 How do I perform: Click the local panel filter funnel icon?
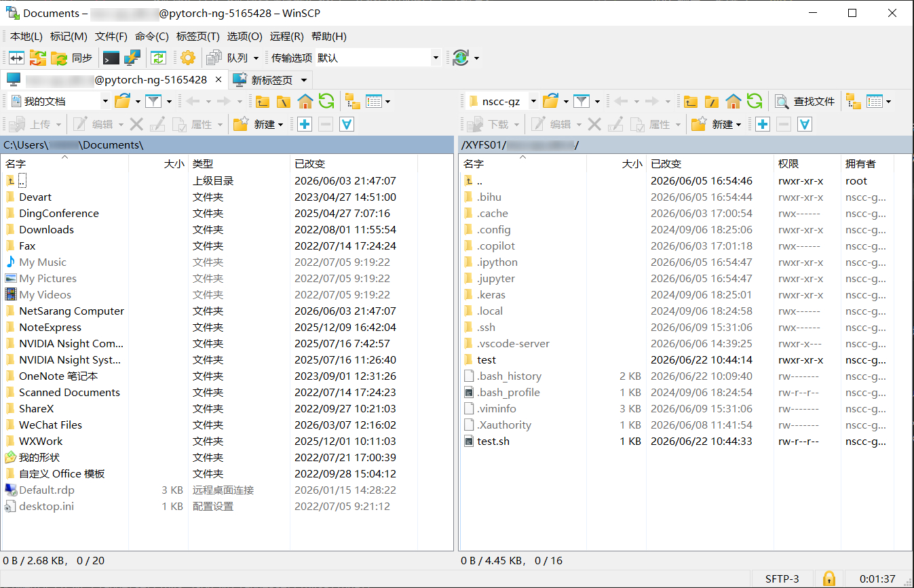point(153,102)
